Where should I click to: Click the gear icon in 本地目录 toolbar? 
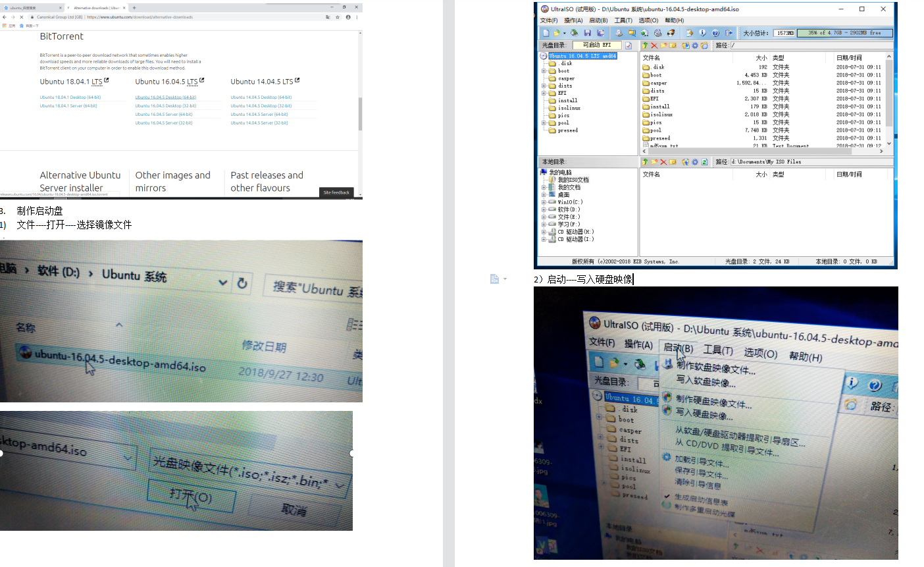point(695,162)
